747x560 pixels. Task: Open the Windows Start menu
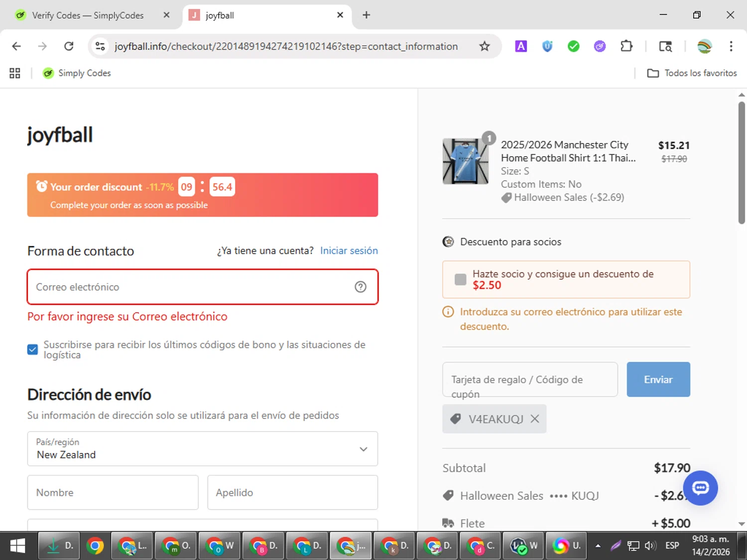click(18, 546)
